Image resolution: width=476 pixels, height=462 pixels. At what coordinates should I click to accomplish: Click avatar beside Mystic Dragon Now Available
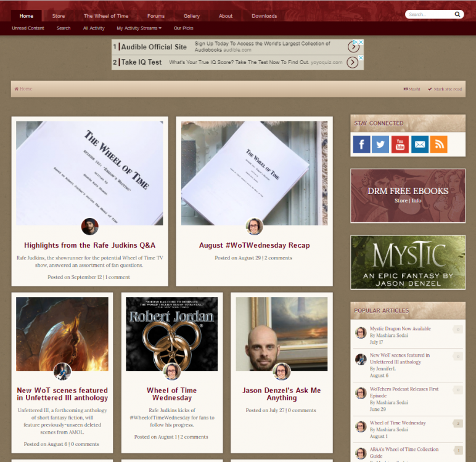pos(361,333)
